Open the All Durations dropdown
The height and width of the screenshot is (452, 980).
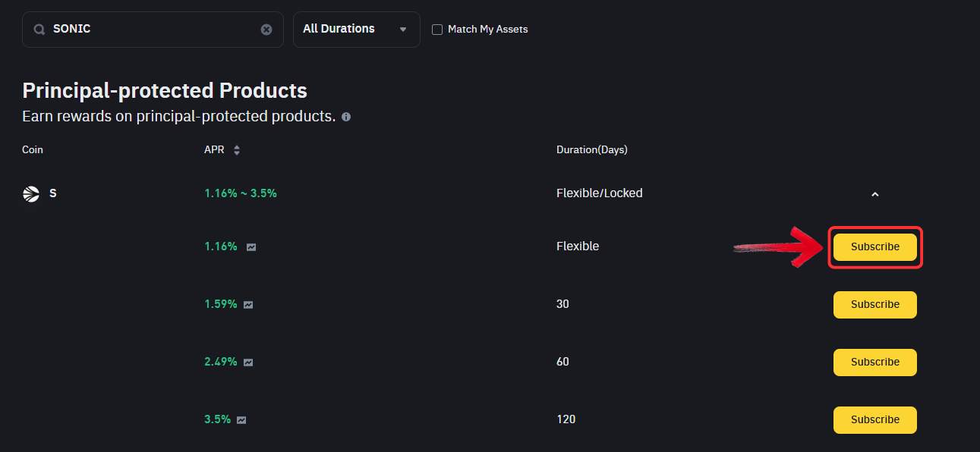point(356,30)
